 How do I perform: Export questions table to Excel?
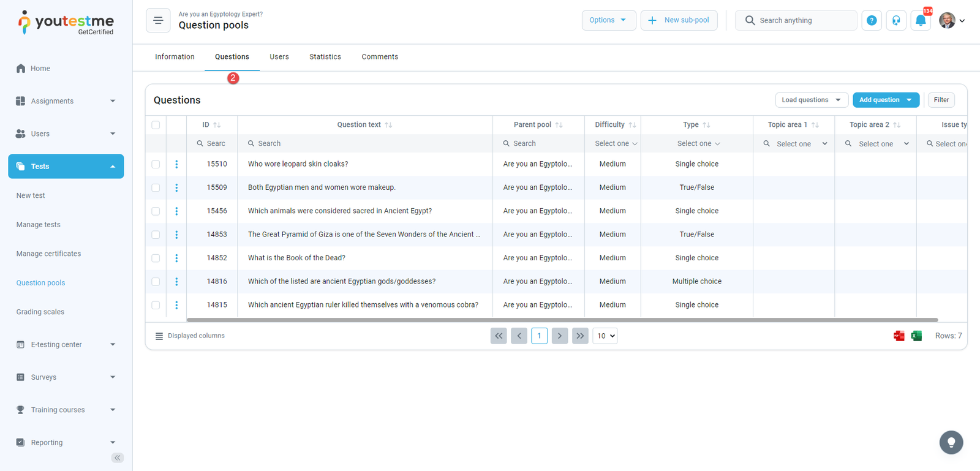click(x=916, y=336)
